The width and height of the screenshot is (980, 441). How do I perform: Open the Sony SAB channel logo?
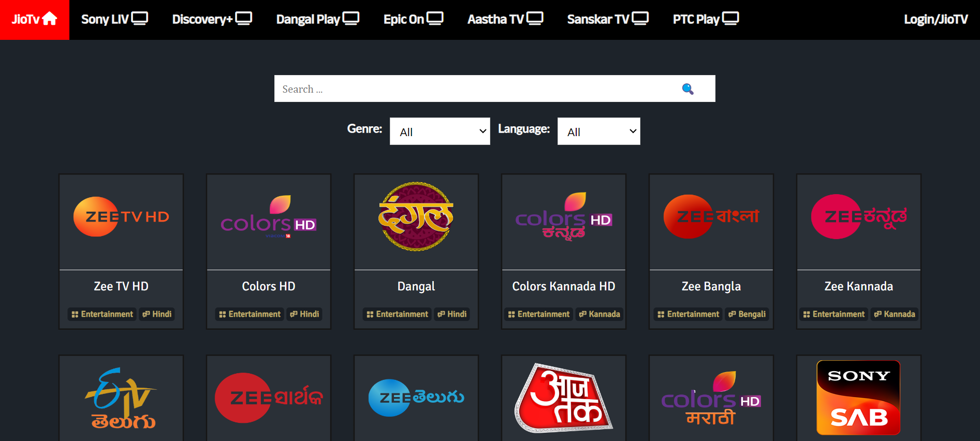[x=859, y=398]
